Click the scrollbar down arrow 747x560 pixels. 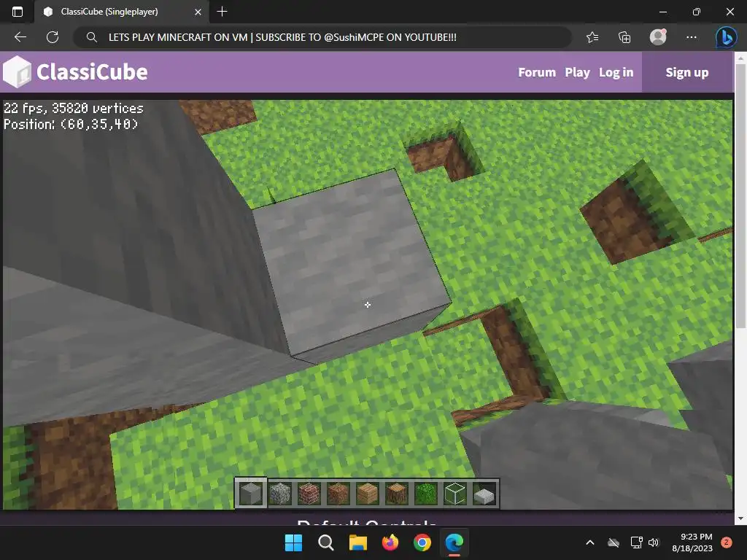[x=740, y=518]
